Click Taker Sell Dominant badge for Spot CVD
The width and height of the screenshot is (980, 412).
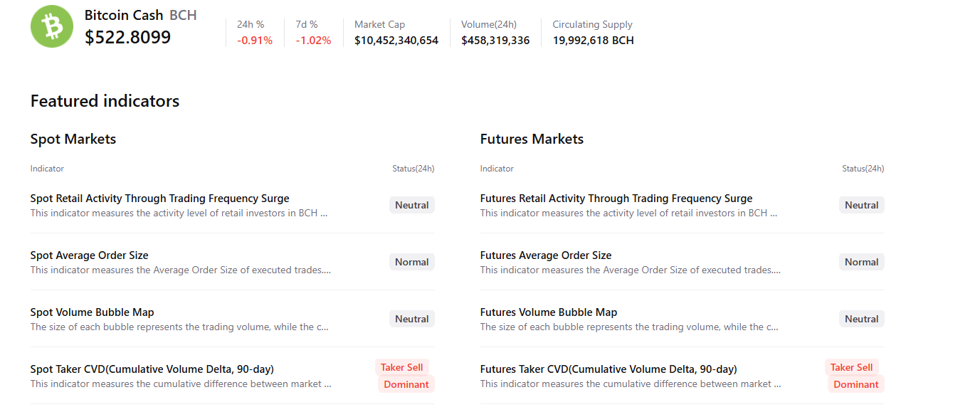(405, 376)
